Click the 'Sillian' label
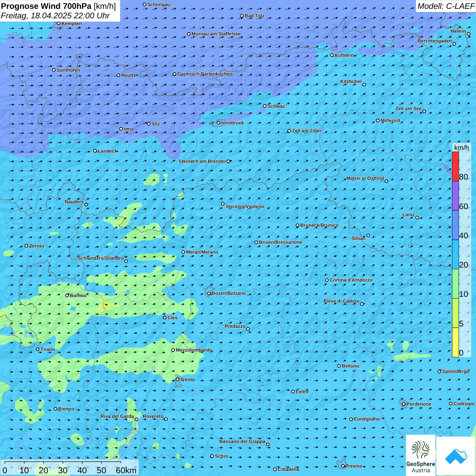The image size is (476, 476). (x=358, y=238)
